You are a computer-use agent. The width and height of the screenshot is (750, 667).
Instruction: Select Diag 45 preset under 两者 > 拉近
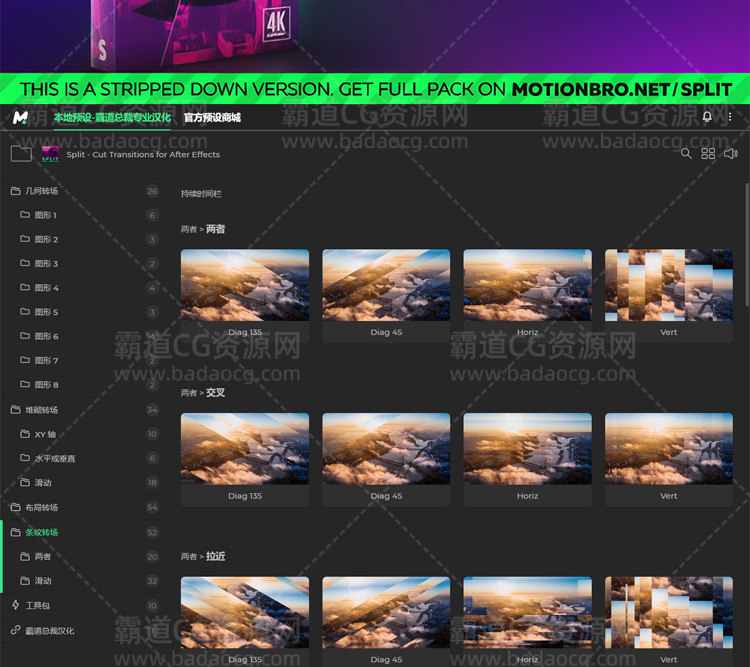[x=386, y=621]
